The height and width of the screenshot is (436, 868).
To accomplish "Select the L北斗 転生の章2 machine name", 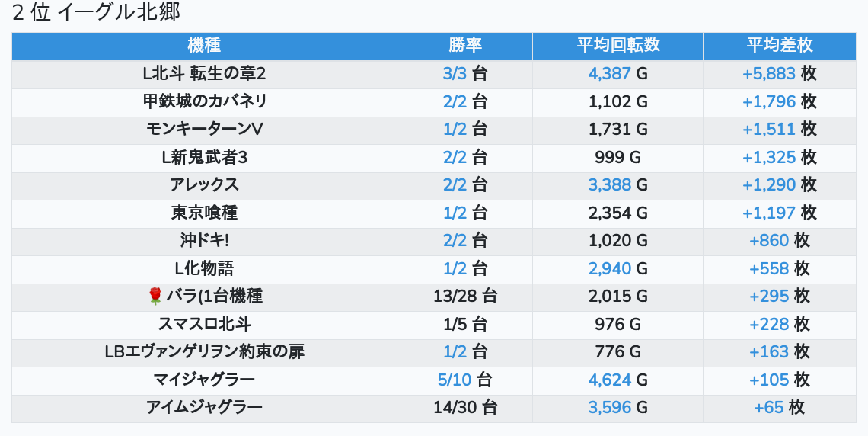I will pyautogui.click(x=204, y=74).
